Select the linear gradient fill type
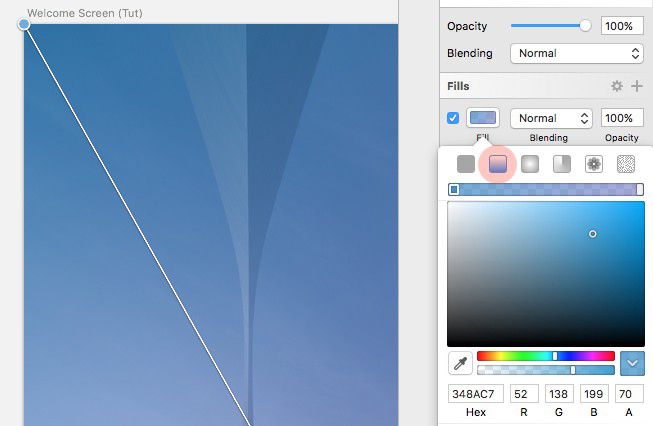 (x=498, y=164)
